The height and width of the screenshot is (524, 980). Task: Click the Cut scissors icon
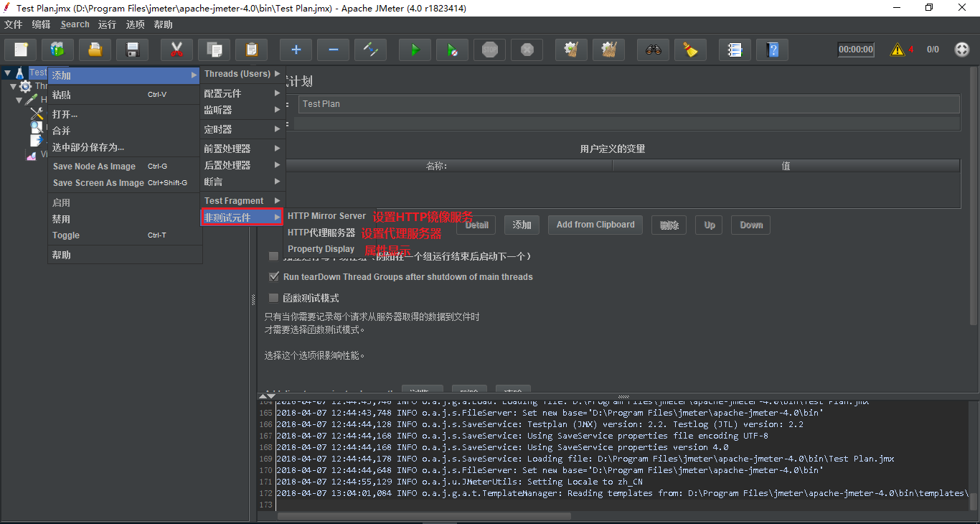pyautogui.click(x=177, y=50)
